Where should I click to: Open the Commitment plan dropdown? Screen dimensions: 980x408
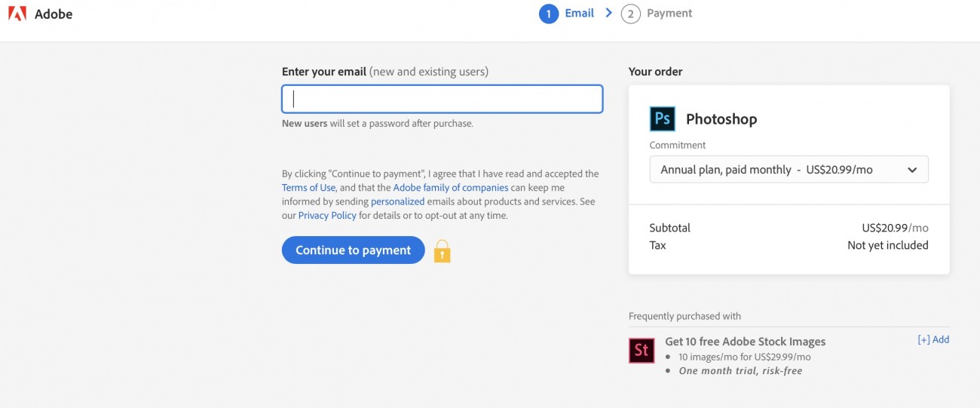click(x=789, y=170)
